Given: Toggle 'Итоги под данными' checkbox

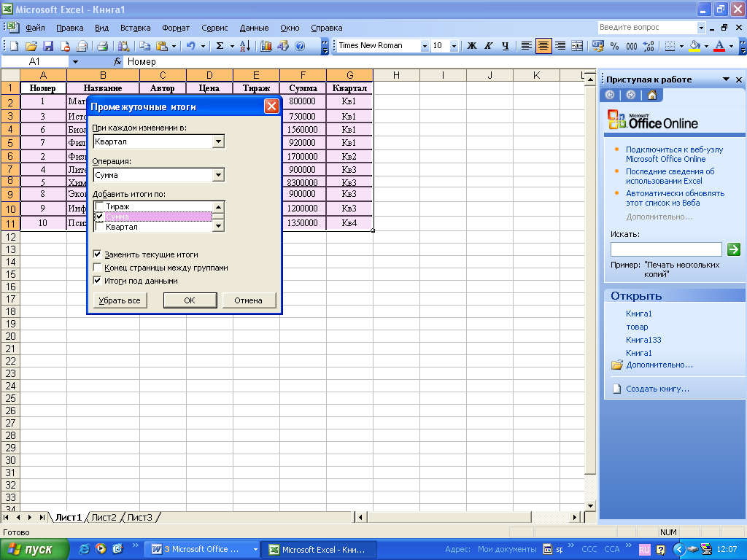Looking at the screenshot, I should (x=97, y=281).
